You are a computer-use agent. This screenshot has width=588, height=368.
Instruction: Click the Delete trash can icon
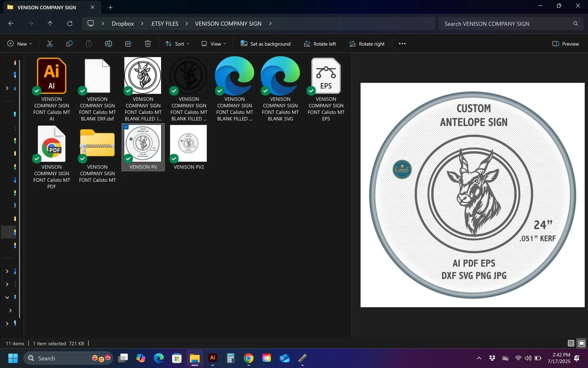[x=147, y=44]
